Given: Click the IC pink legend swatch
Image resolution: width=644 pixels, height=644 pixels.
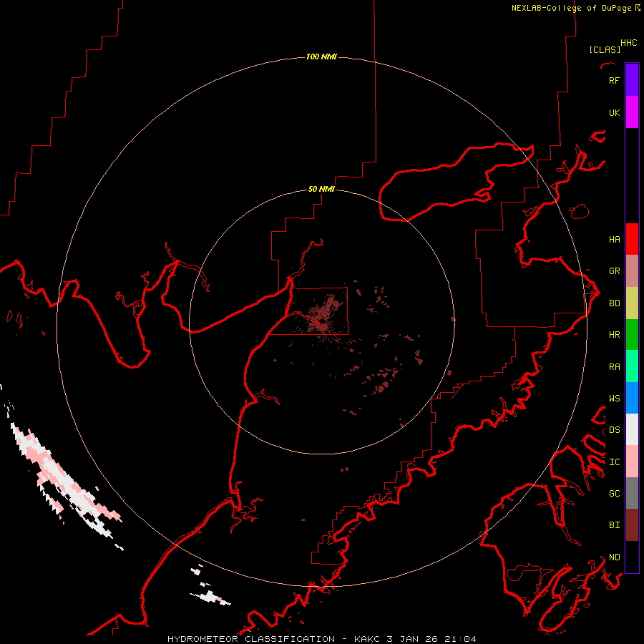Looking at the screenshot, I should click(632, 462).
